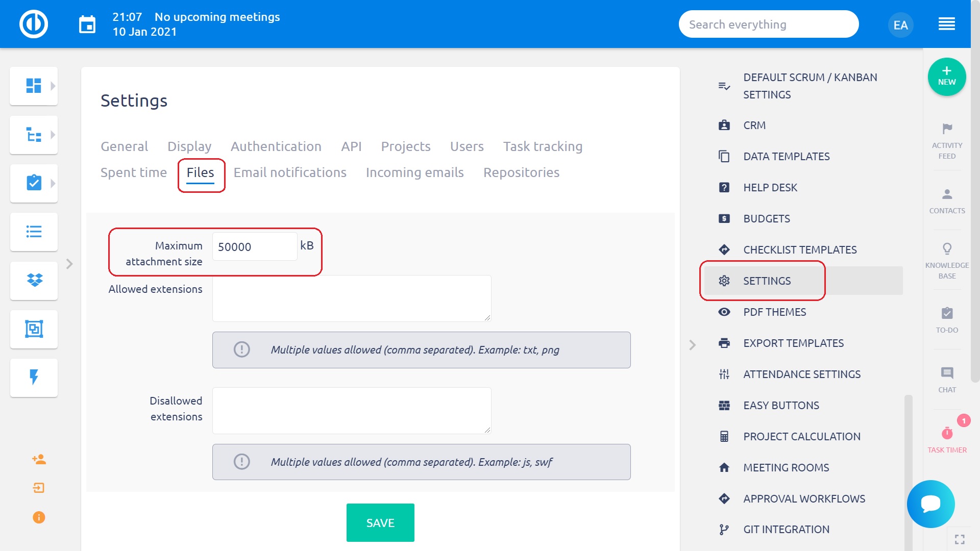Open the hamburger menu icon
980x551 pixels.
pyautogui.click(x=946, y=24)
